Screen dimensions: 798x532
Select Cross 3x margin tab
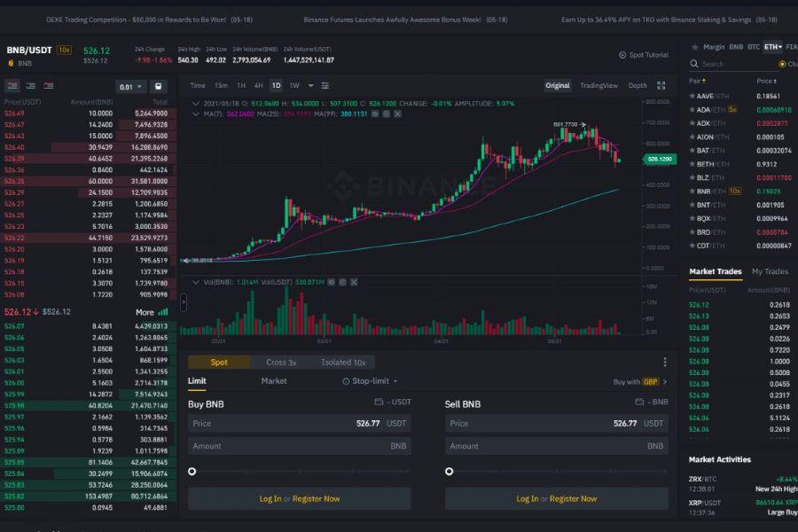[281, 363]
